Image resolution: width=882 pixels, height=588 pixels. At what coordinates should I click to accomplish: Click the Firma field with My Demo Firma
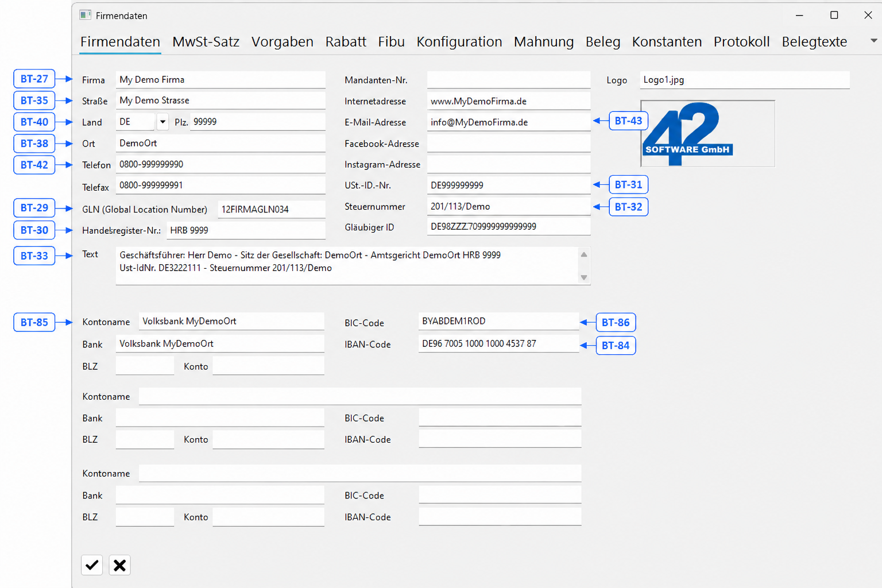(220, 80)
